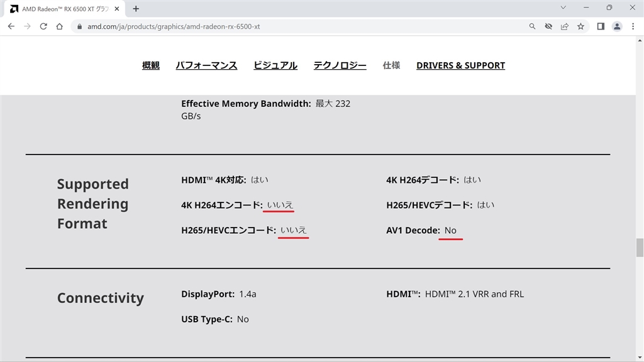Click scrollbar up arrow

(x=640, y=40)
